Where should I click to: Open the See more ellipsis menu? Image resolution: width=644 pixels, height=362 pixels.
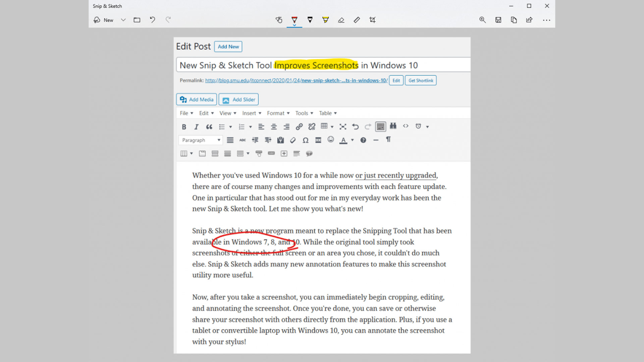coord(546,20)
